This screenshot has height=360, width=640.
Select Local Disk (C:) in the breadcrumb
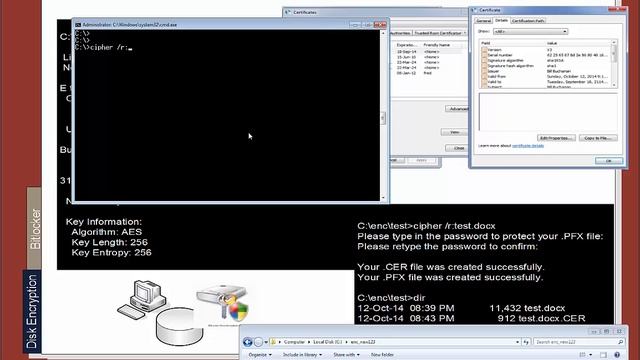(x=327, y=342)
